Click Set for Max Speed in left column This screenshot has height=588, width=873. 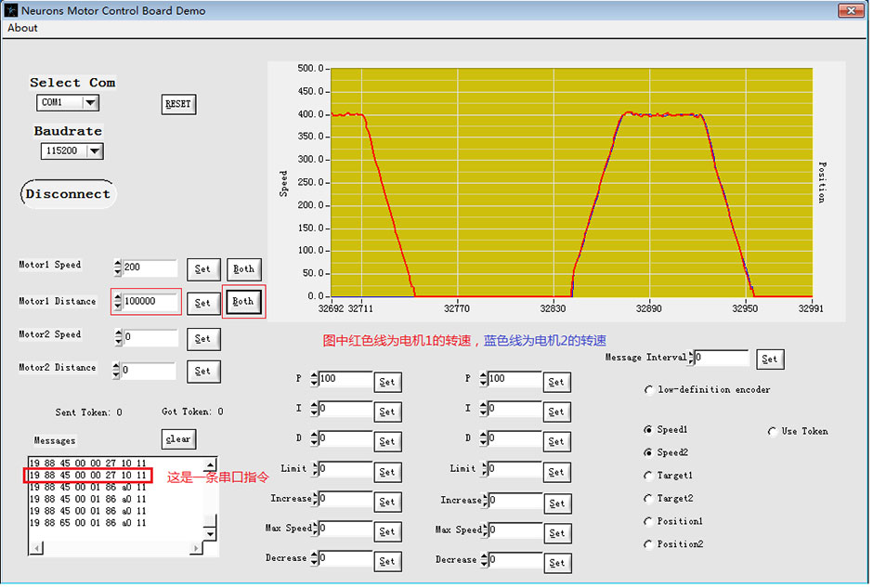click(387, 531)
